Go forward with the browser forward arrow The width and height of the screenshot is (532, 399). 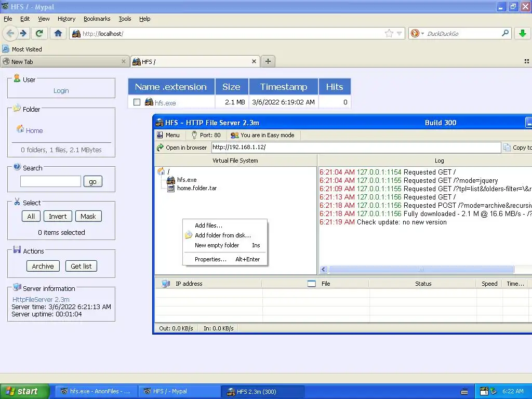[23, 33]
